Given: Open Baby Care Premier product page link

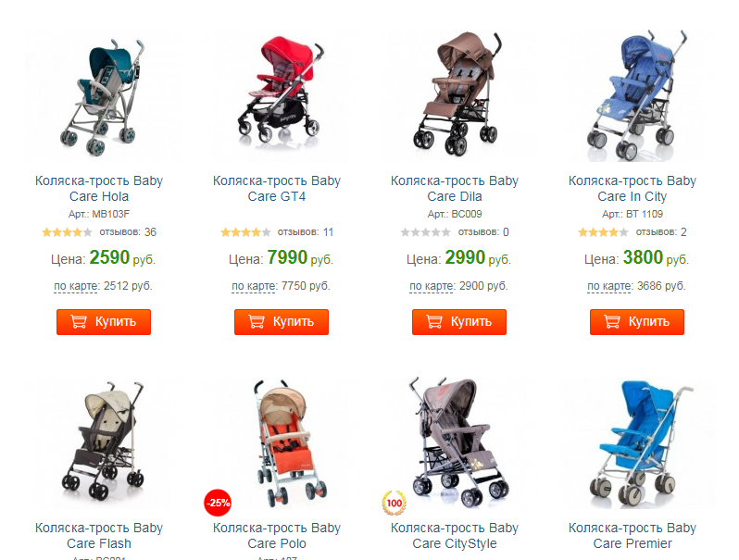Looking at the screenshot, I should tap(632, 536).
